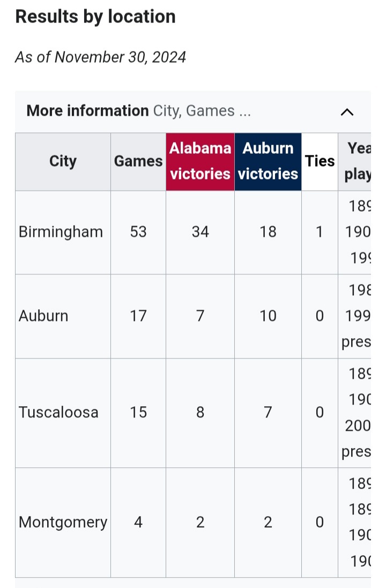Click Auburn's 10 Auburn victories cell
The height and width of the screenshot is (588, 386).
[x=268, y=316]
